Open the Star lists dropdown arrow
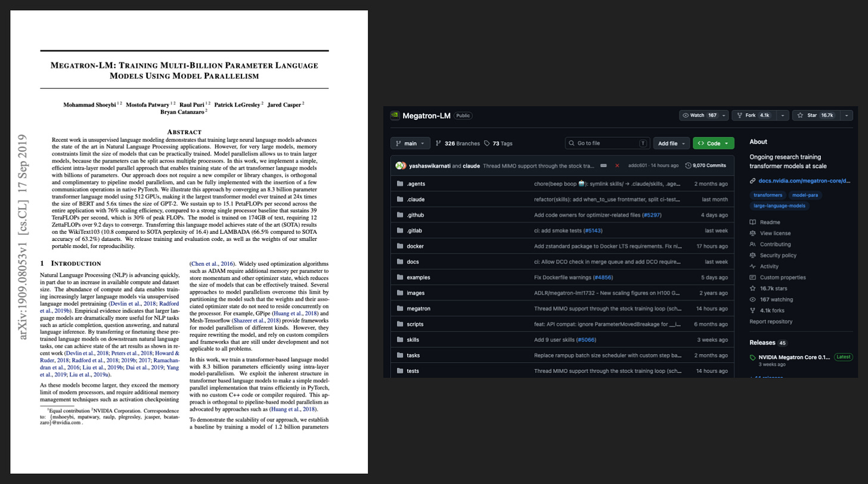The width and height of the screenshot is (868, 484). pos(846,116)
